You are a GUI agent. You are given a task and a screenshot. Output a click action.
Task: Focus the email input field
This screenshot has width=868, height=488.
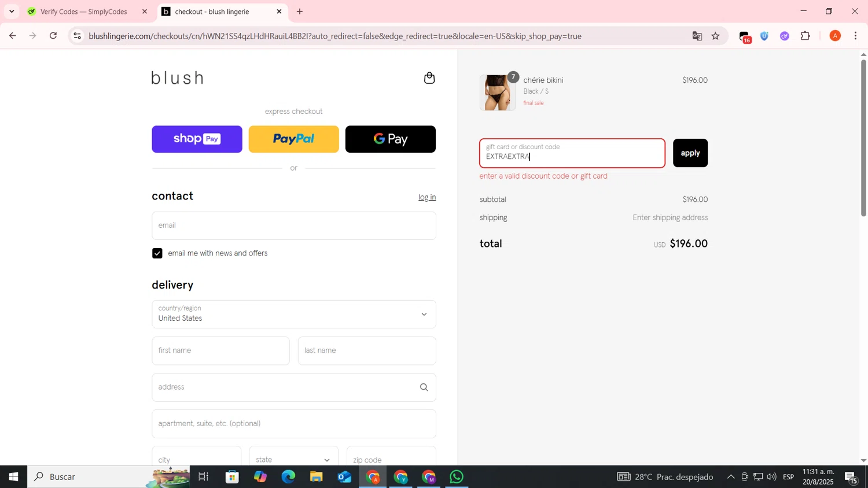294,225
